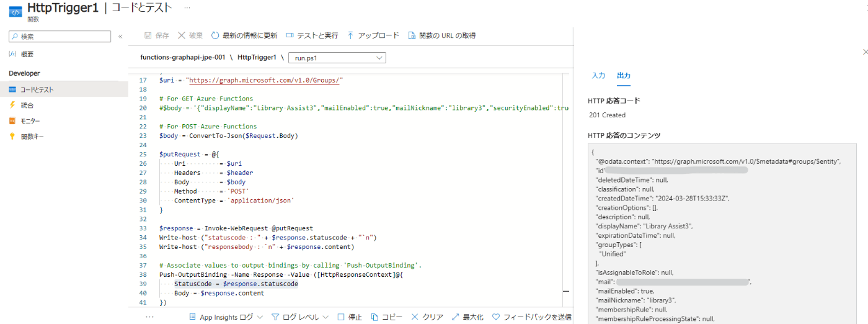Close the test panel with X

pyautogui.click(x=866, y=52)
